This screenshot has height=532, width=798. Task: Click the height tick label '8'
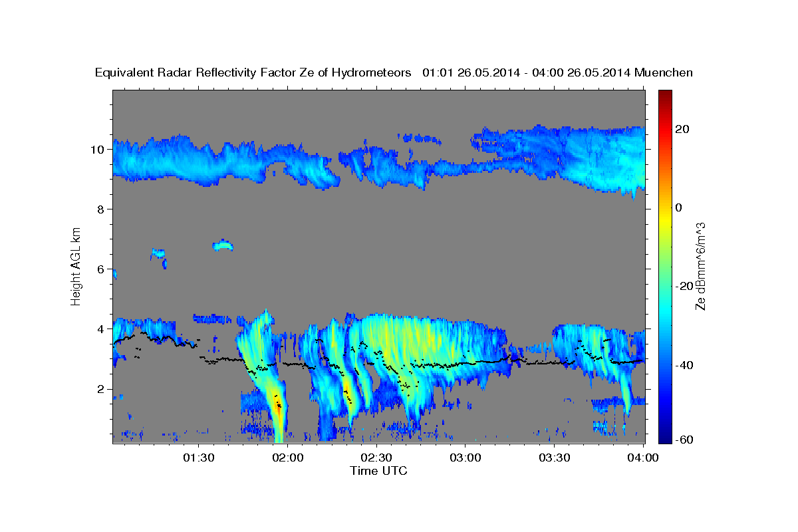[x=102, y=209]
